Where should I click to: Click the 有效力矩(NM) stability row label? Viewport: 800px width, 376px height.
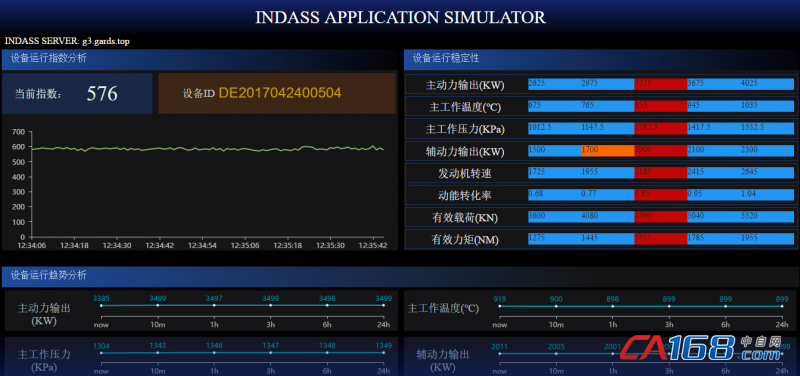tap(465, 240)
